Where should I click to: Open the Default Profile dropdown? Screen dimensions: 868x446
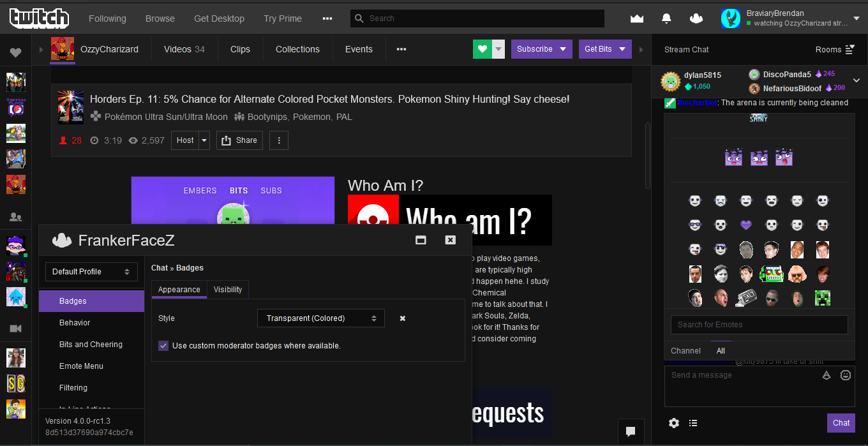pyautogui.click(x=91, y=271)
